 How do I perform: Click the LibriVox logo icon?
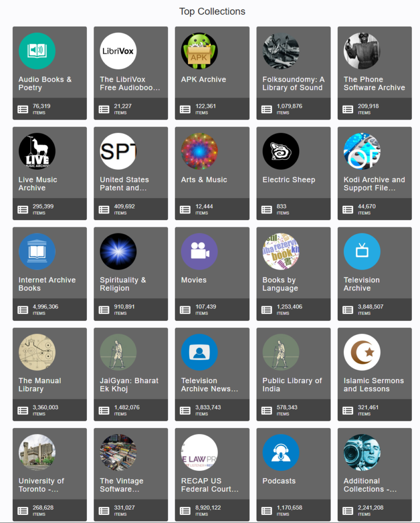pos(118,51)
